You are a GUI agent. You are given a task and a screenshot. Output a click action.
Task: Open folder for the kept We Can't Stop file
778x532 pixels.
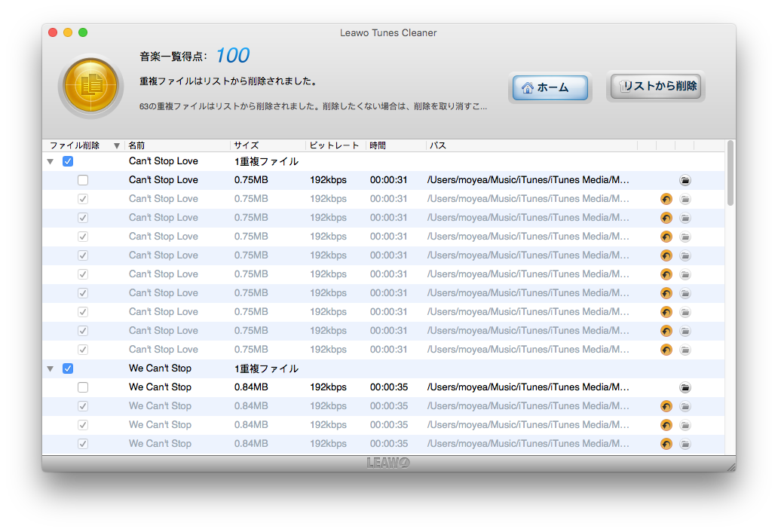point(685,388)
